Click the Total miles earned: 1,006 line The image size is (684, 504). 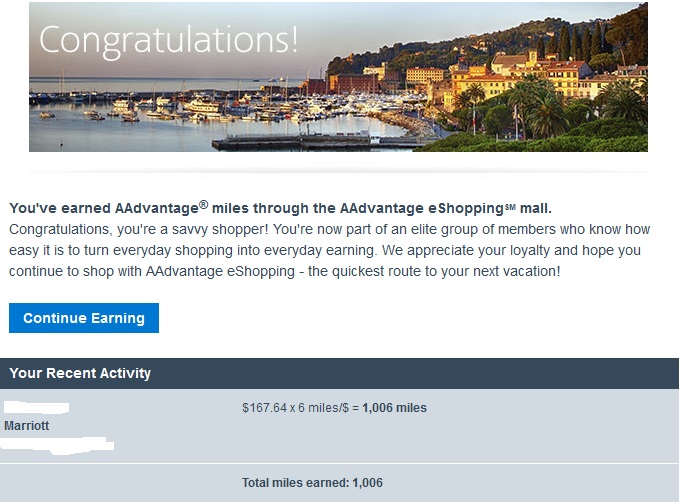coord(312,483)
